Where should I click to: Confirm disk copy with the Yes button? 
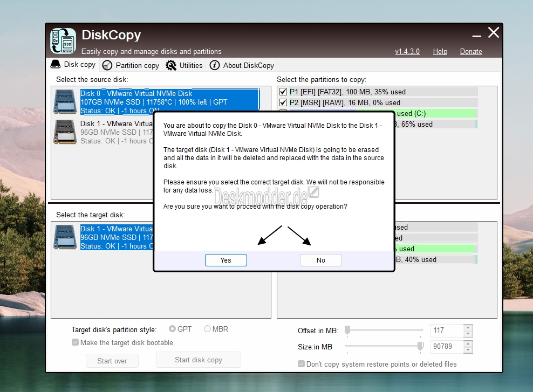click(x=226, y=260)
